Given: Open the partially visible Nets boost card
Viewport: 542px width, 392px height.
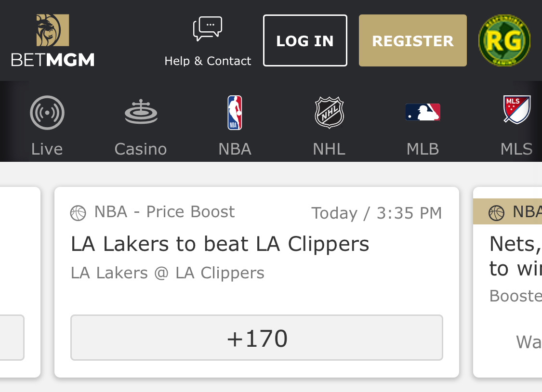Looking at the screenshot, I should (507, 282).
